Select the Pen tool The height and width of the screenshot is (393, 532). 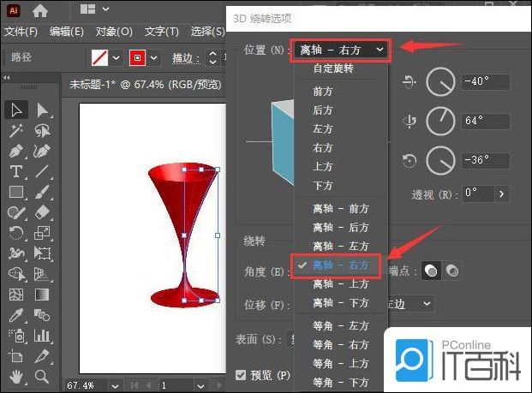(16, 152)
